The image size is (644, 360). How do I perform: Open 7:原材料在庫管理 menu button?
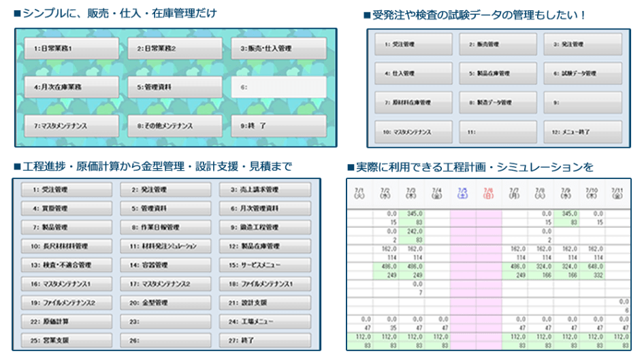(413, 103)
